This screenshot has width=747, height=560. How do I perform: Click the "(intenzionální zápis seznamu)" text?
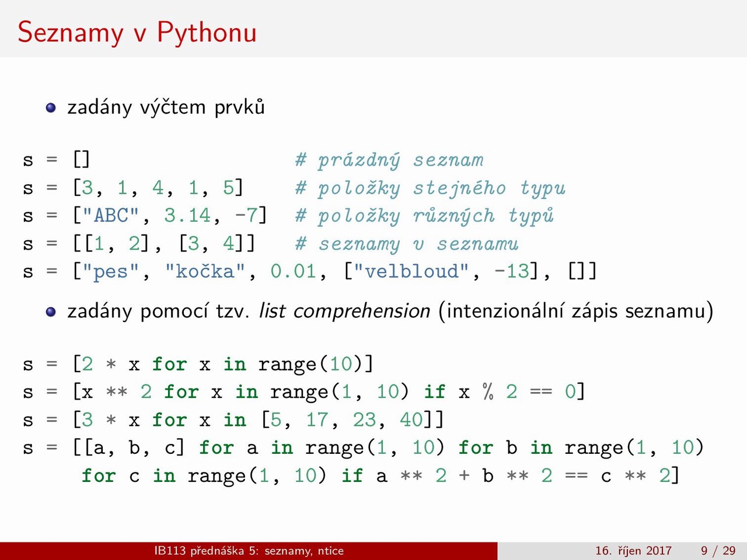(576, 311)
